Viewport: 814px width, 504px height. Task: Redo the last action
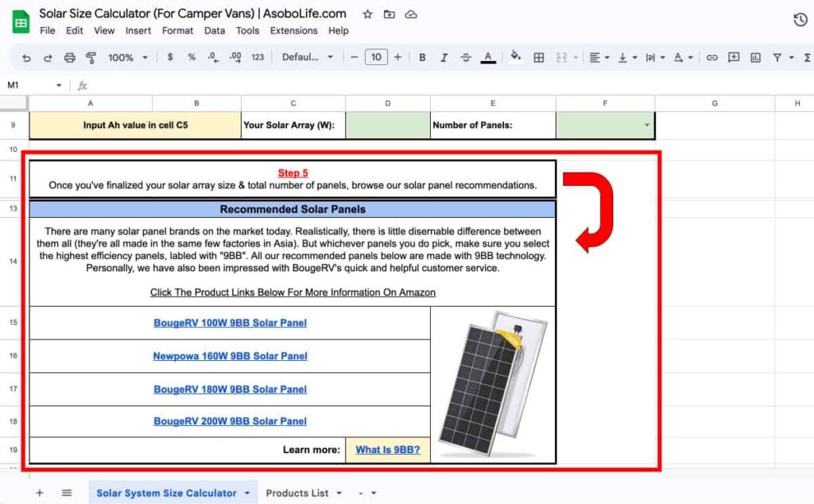[x=48, y=57]
